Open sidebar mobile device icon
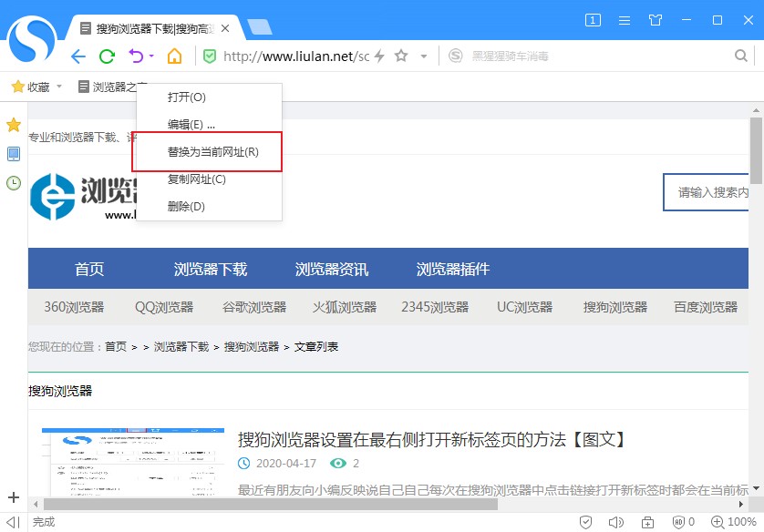The height and width of the screenshot is (532, 764). 14,154
